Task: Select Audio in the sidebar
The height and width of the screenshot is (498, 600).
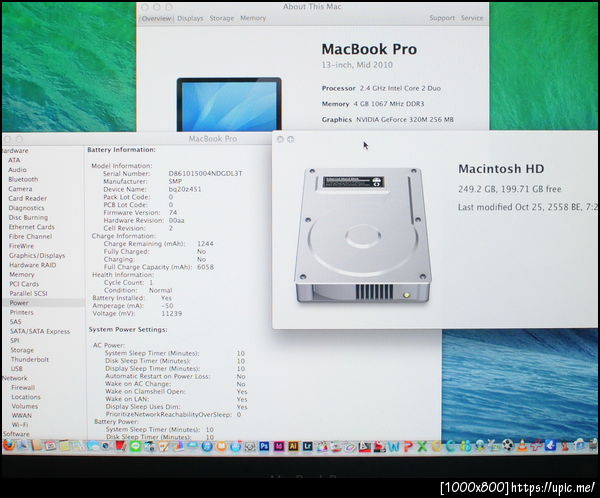Action: point(17,170)
